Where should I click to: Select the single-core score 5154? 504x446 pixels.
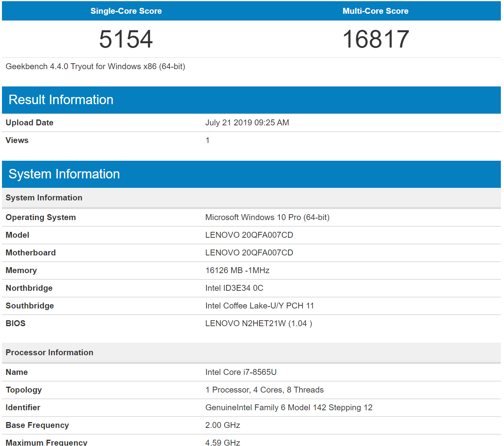point(126,39)
